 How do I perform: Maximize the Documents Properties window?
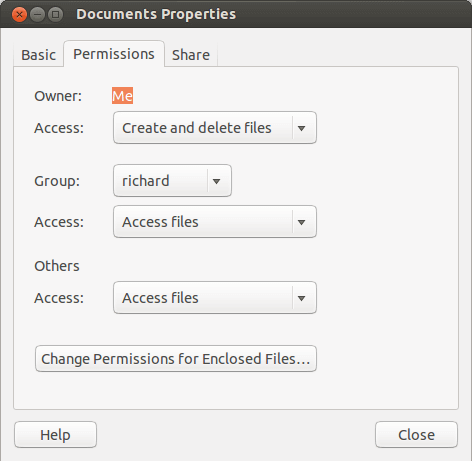pos(55,15)
